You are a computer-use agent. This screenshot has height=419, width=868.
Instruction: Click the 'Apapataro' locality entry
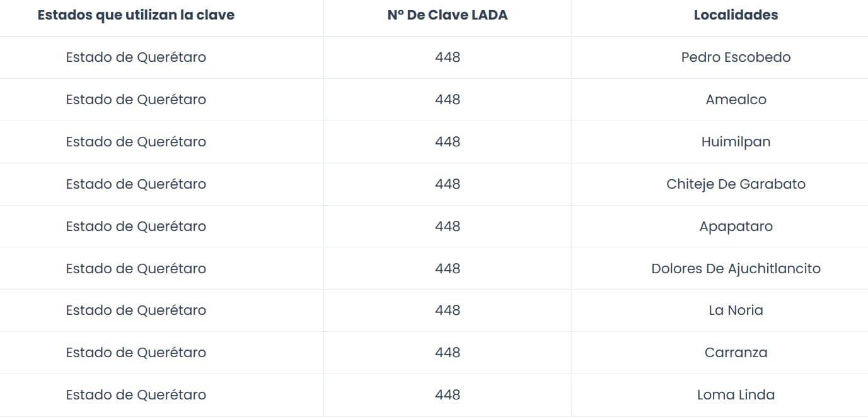736,227
